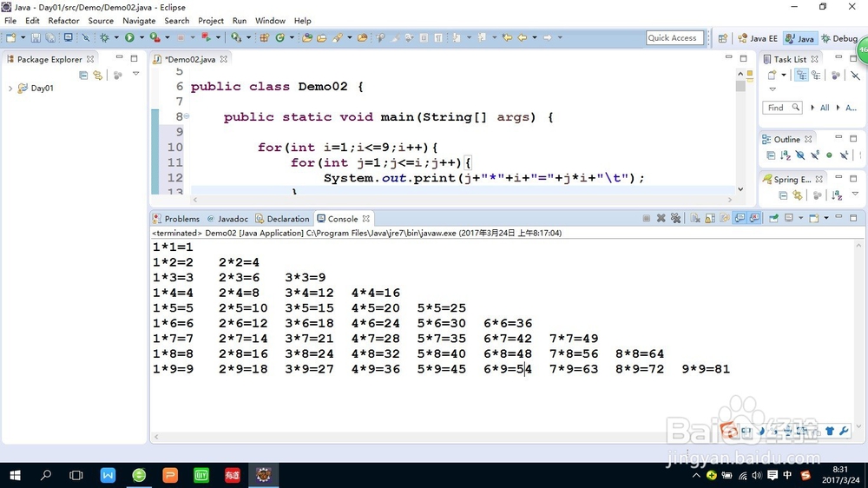868x488 pixels.
Task: Open the Navigate menu
Action: point(139,21)
